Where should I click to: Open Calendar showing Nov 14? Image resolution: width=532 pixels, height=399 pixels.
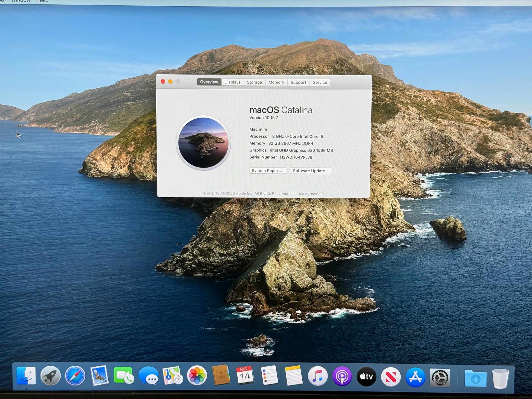click(245, 375)
